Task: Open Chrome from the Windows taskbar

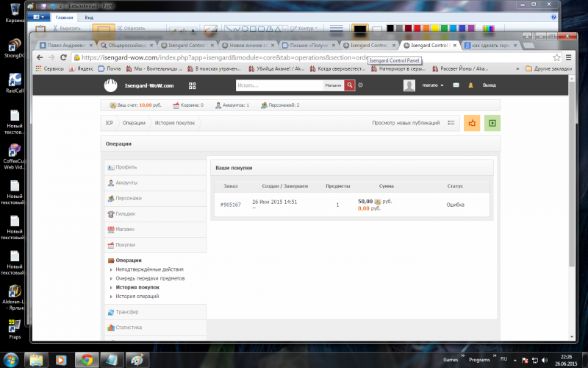Action: [x=87, y=360]
